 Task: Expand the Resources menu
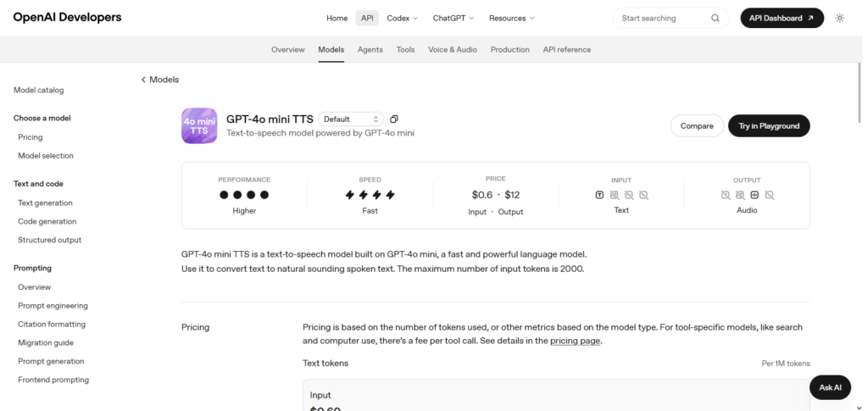pyautogui.click(x=512, y=19)
